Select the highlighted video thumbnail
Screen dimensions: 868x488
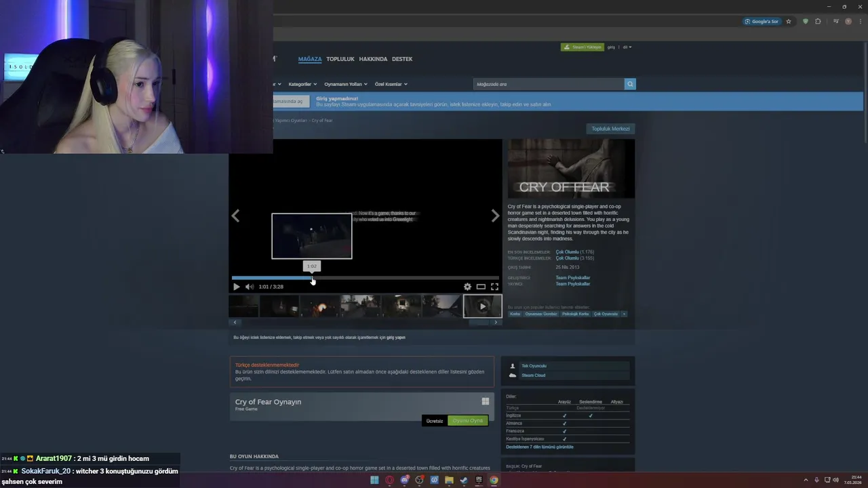click(483, 306)
